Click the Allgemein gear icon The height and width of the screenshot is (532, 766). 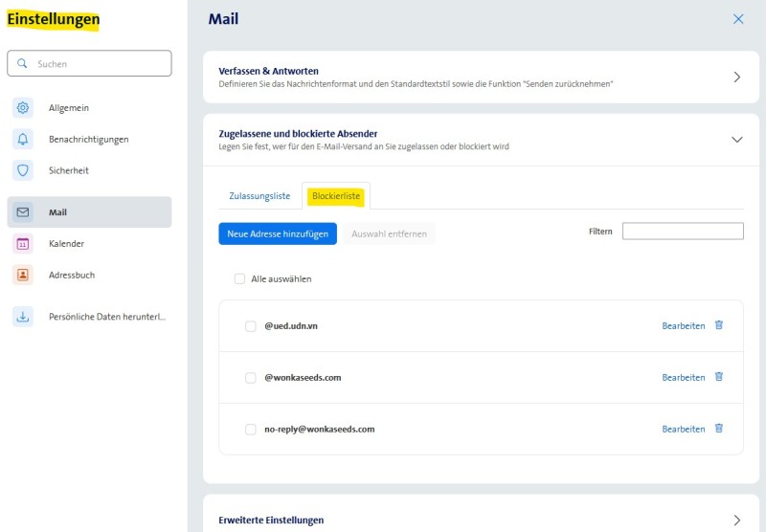(x=23, y=108)
